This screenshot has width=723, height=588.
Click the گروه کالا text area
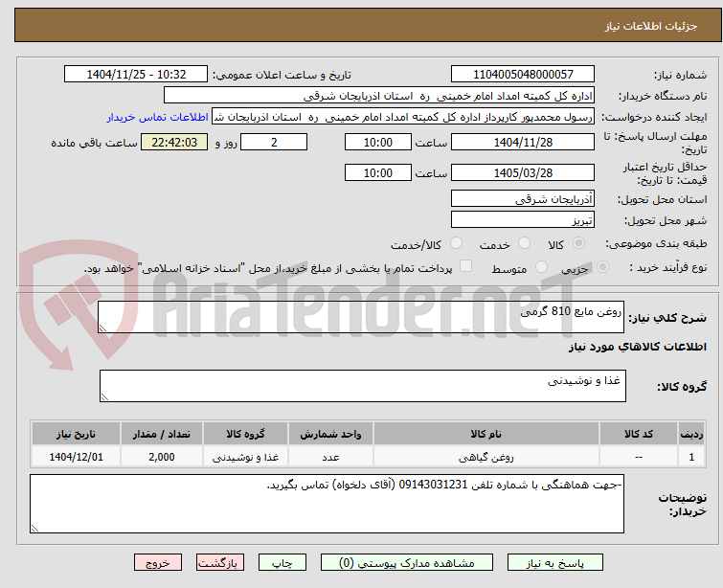(x=363, y=386)
